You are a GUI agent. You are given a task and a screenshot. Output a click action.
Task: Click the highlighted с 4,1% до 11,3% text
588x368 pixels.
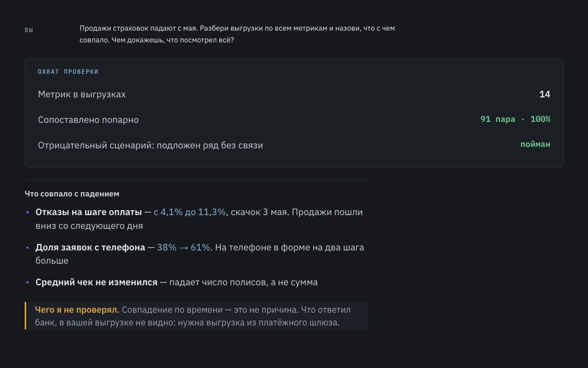190,212
